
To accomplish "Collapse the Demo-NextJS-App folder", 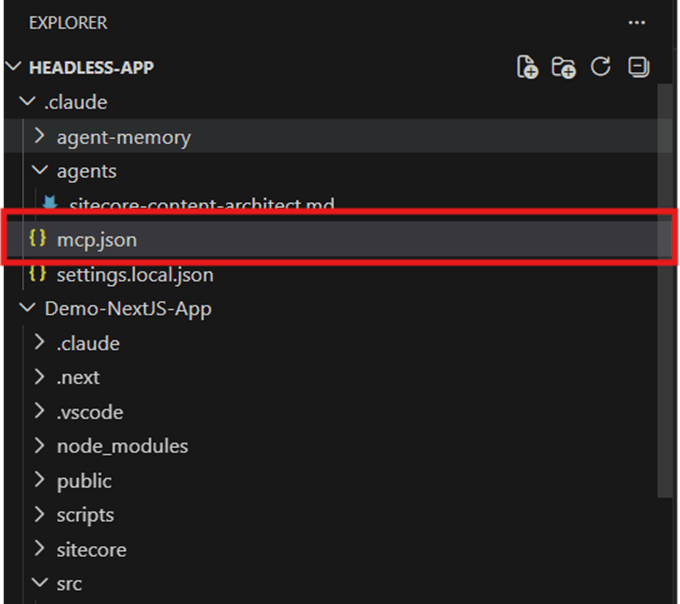I will click(x=28, y=309).
